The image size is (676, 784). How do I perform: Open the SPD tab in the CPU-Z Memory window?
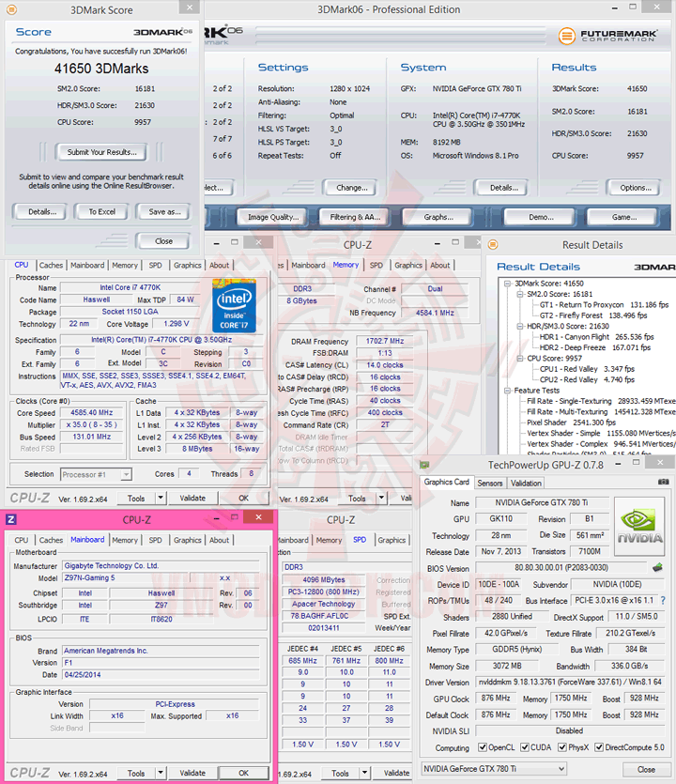376,265
